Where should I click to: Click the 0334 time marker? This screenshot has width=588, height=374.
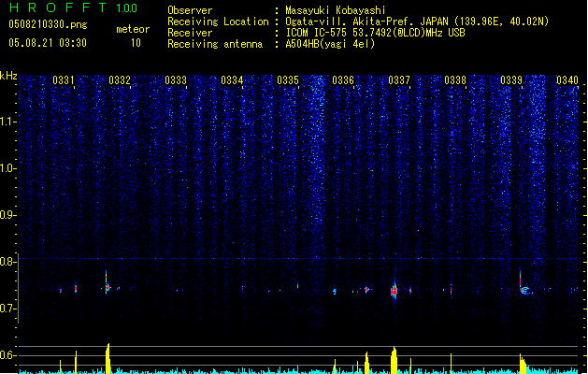[232, 79]
